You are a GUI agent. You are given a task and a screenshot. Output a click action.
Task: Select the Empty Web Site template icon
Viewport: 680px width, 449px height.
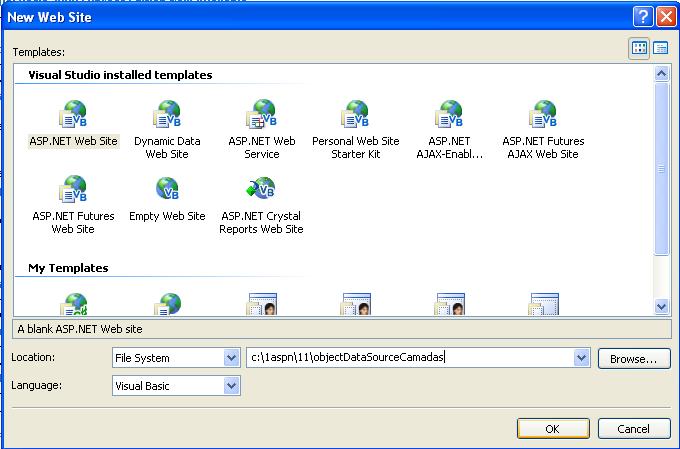coord(167,189)
